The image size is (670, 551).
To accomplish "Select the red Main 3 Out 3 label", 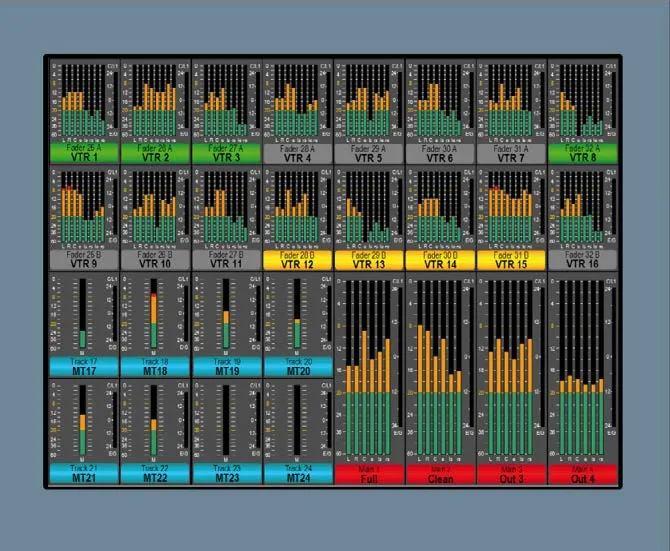I will click(x=511, y=474).
